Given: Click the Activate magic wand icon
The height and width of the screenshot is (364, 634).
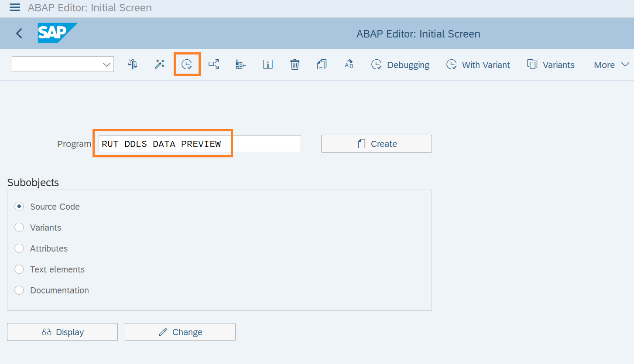Looking at the screenshot, I should coord(160,65).
